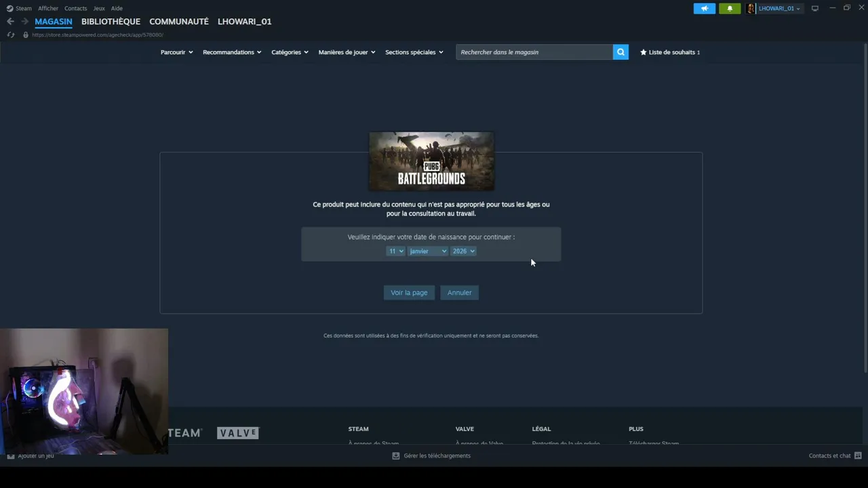Click the padlock icon beside the URL
Viewport: 868px width, 488px height.
tap(26, 35)
